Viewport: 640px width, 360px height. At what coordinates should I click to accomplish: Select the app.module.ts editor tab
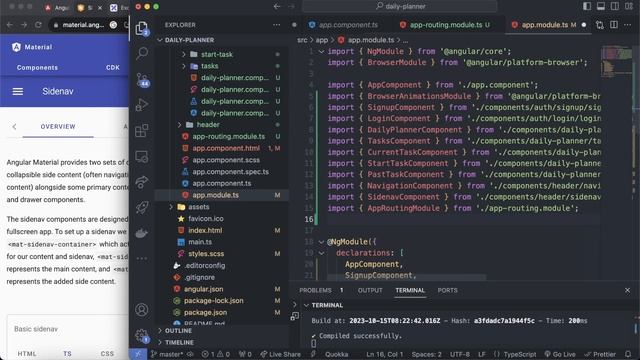(548, 25)
